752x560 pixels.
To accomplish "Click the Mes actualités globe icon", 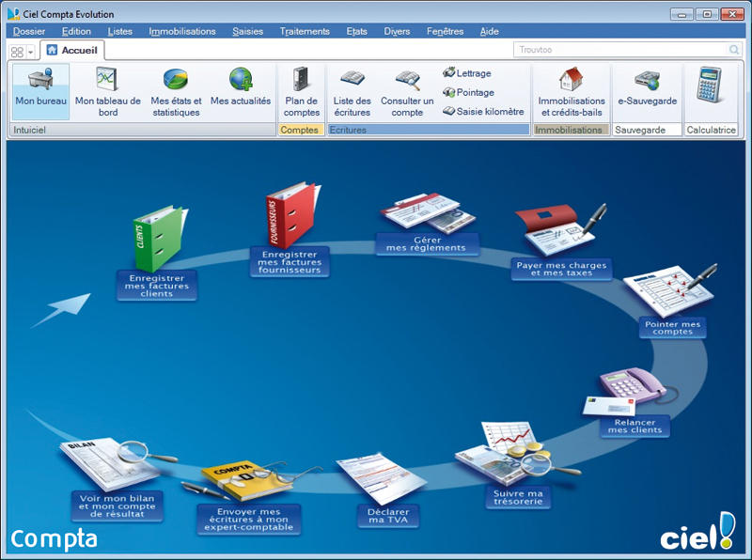I will pos(241,80).
